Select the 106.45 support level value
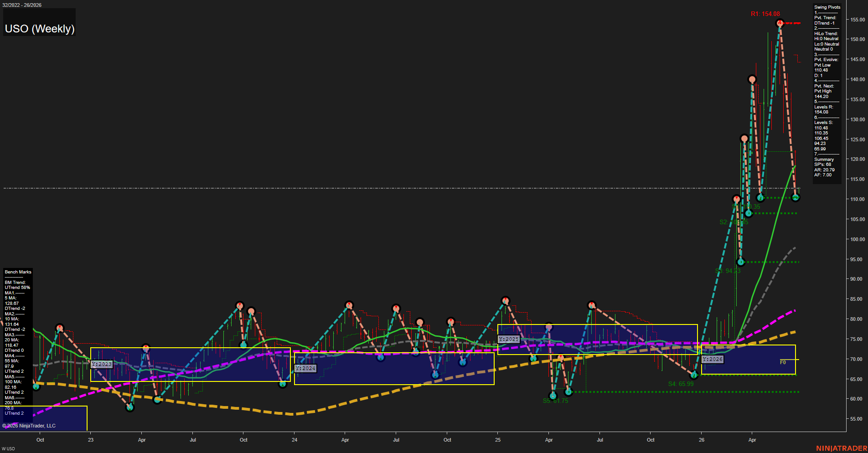Screen dimensions: 868x453 [x=821, y=139]
